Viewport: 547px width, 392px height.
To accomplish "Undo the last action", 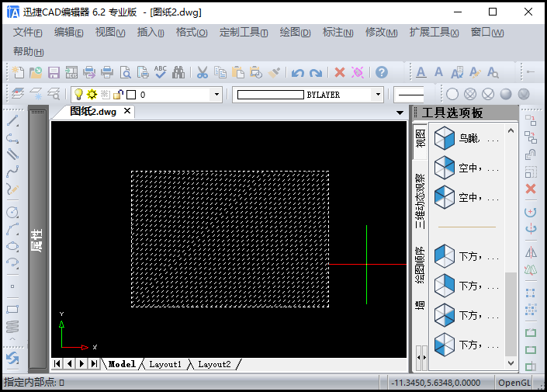I will click(298, 73).
